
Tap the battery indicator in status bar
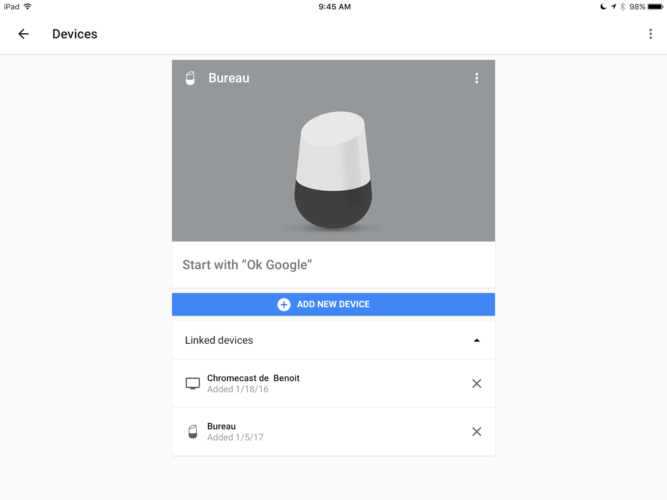655,7
